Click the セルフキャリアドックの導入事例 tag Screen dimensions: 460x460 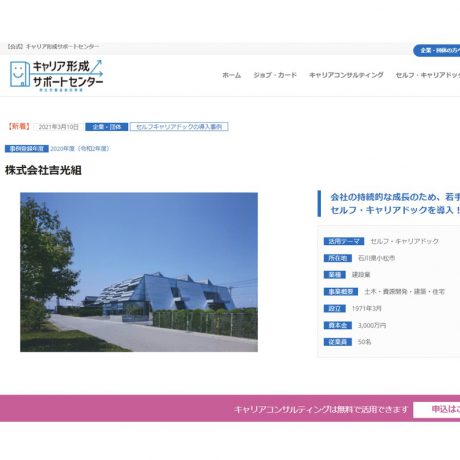pyautogui.click(x=179, y=127)
